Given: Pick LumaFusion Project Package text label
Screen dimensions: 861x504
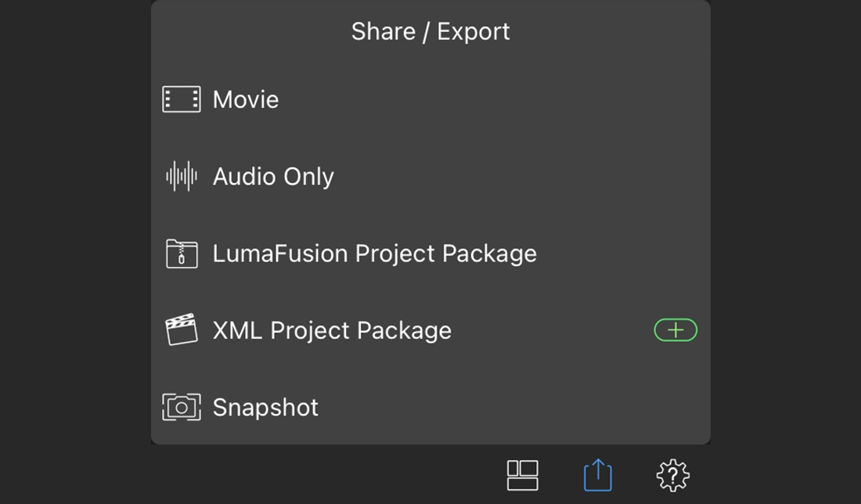Looking at the screenshot, I should point(374,254).
